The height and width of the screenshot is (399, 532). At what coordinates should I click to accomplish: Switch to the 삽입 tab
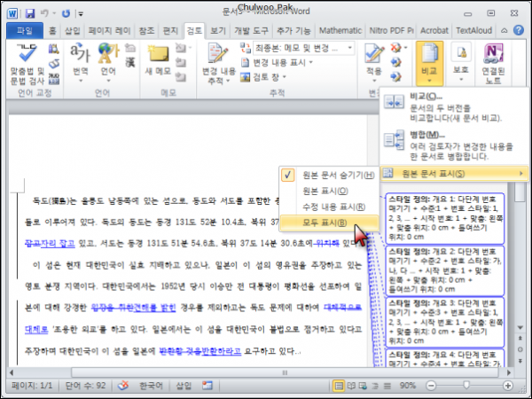(73, 31)
